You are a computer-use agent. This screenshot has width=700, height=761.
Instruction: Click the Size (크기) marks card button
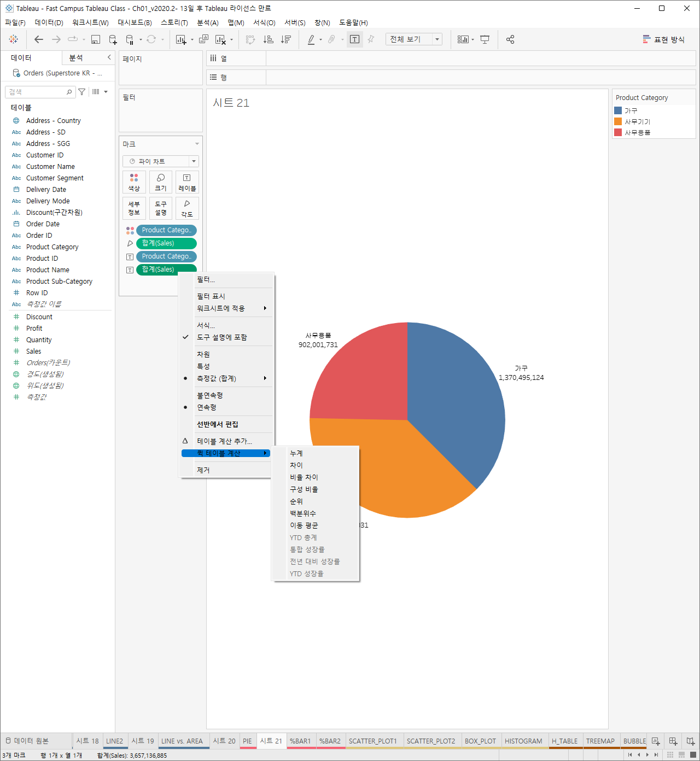tap(160, 182)
